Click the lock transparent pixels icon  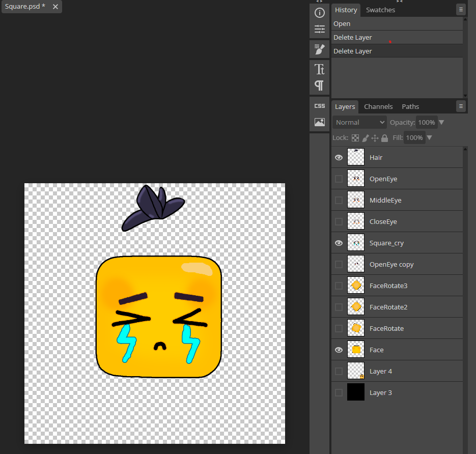(x=355, y=138)
